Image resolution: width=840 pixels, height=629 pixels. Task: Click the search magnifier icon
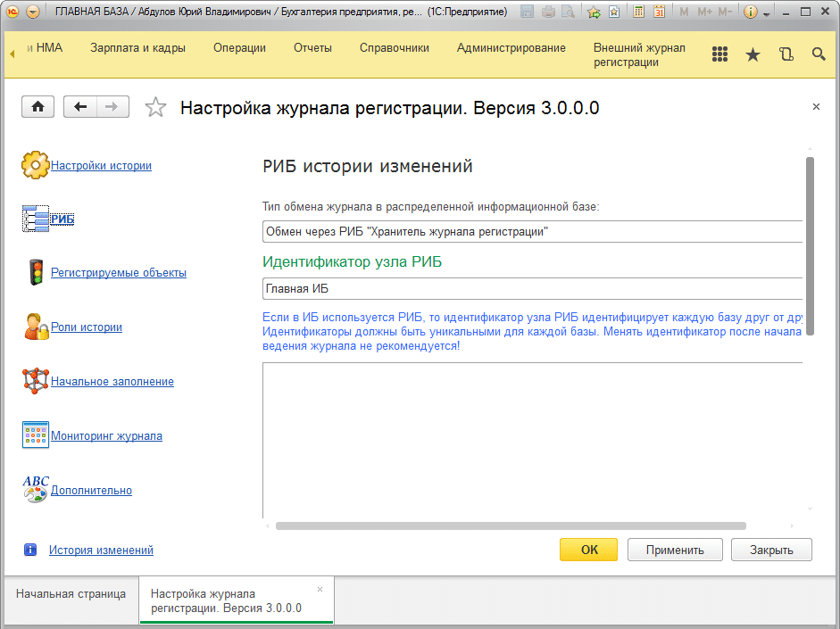point(819,54)
